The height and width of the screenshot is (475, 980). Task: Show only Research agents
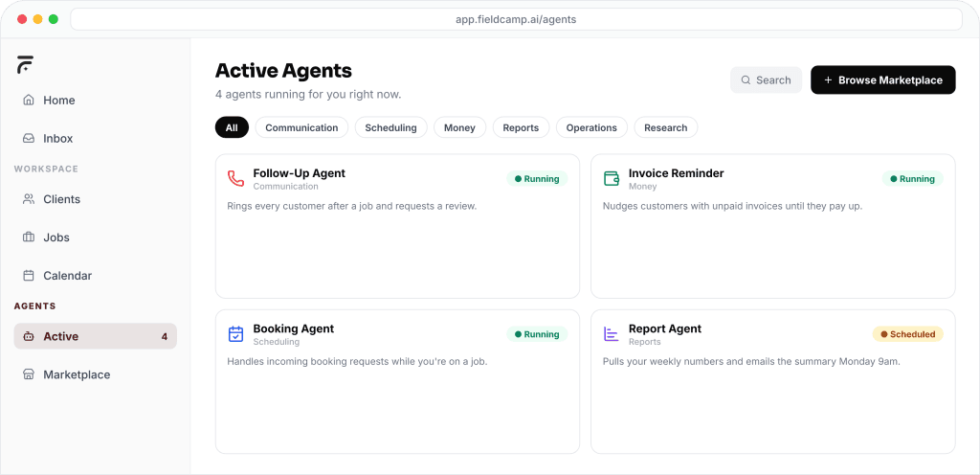coord(665,127)
